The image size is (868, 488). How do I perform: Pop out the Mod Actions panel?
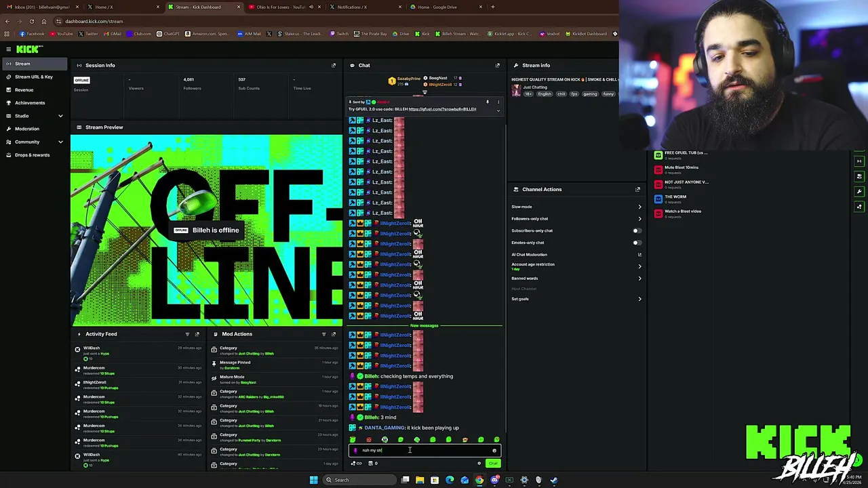click(x=334, y=333)
